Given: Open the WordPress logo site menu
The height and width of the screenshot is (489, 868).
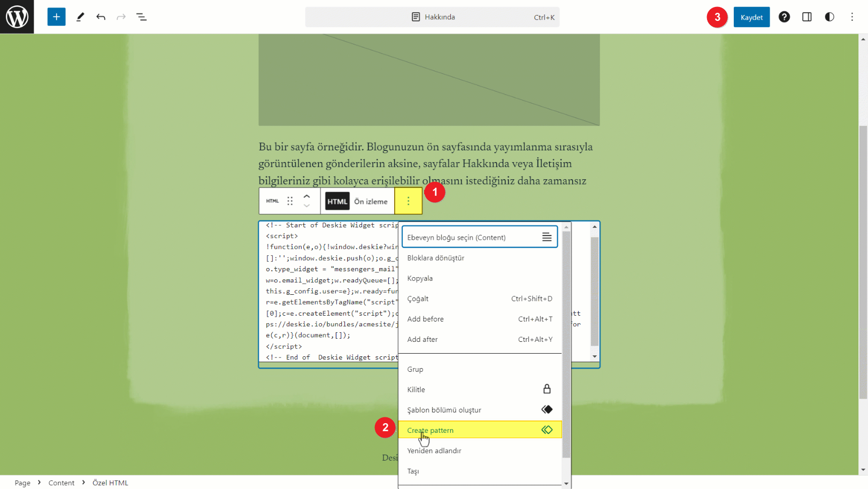Looking at the screenshot, I should coord(17,17).
